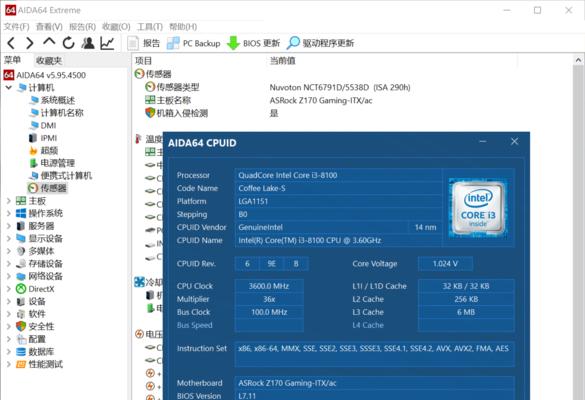Click the 软件 software icon in tree

pos(21,314)
